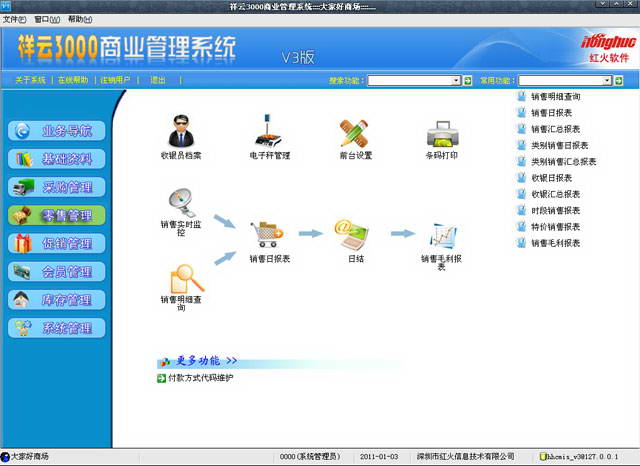The width and height of the screenshot is (640, 466).
Task: Open the 收银员档案 cashier icon
Action: point(181,131)
